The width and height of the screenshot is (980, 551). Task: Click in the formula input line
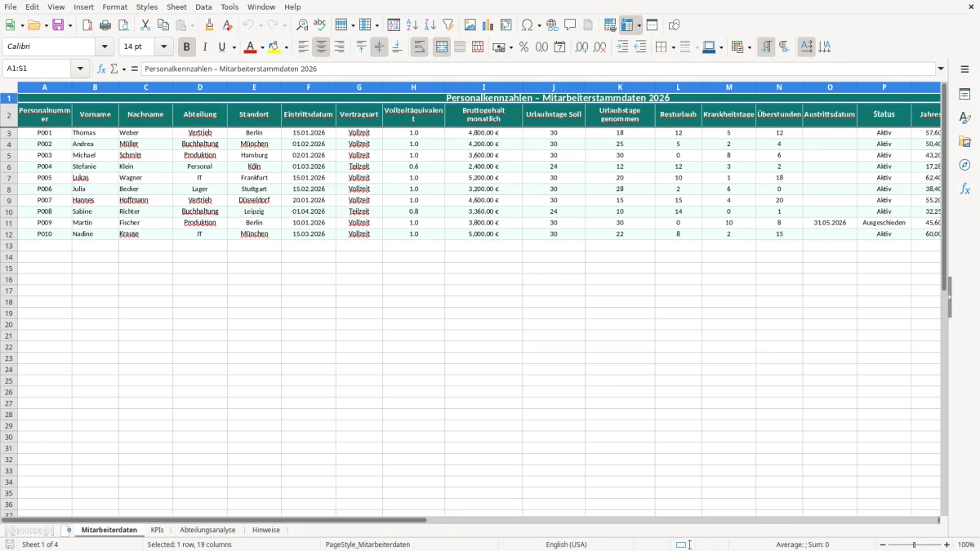[537, 69]
